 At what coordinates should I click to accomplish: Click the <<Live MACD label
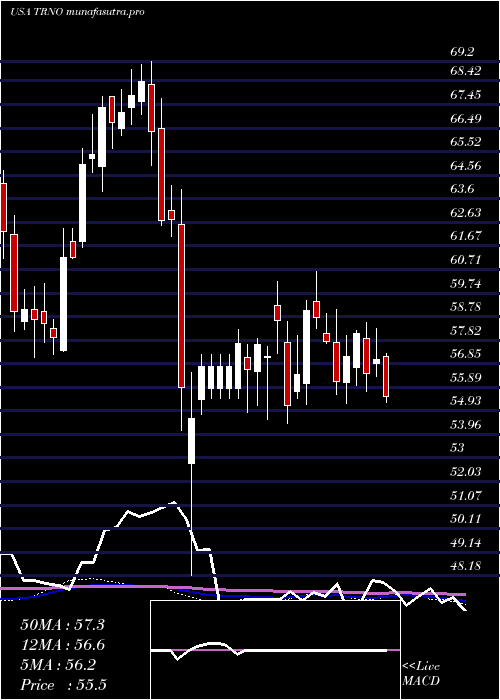(x=421, y=674)
